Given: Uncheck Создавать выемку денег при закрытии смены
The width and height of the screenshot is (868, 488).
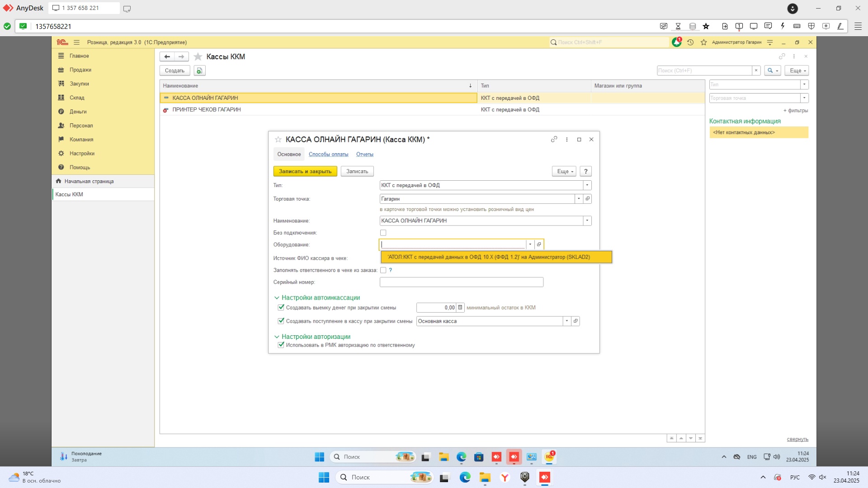Looking at the screenshot, I should (x=281, y=308).
